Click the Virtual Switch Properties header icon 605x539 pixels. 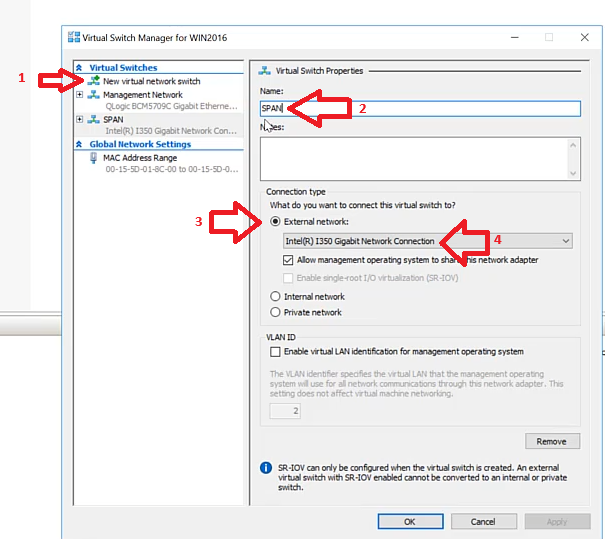pyautogui.click(x=264, y=71)
